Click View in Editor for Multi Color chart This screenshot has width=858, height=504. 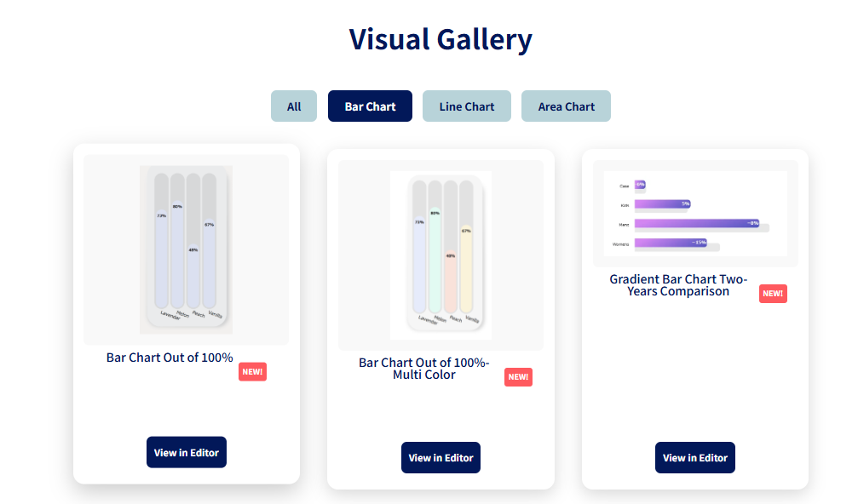click(x=441, y=457)
